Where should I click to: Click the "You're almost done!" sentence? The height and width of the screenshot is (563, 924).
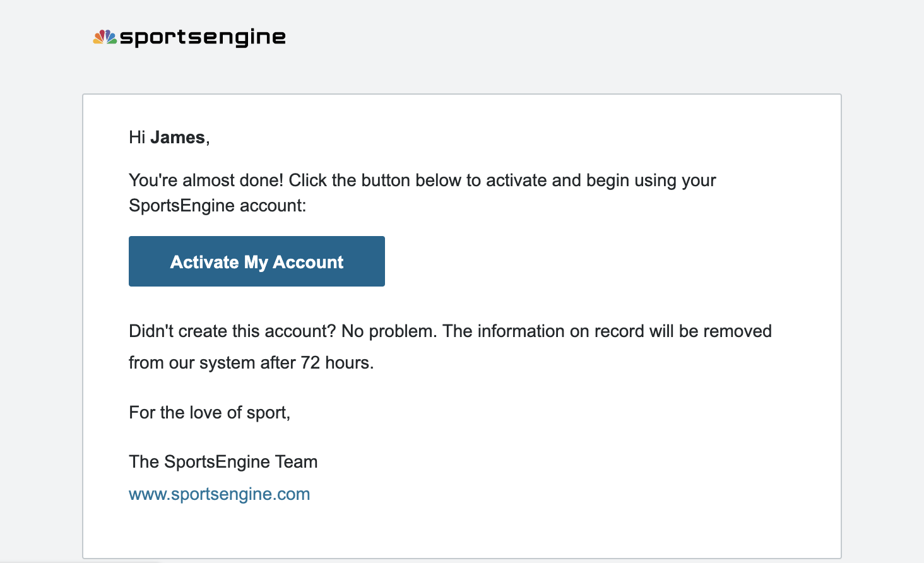(x=206, y=181)
